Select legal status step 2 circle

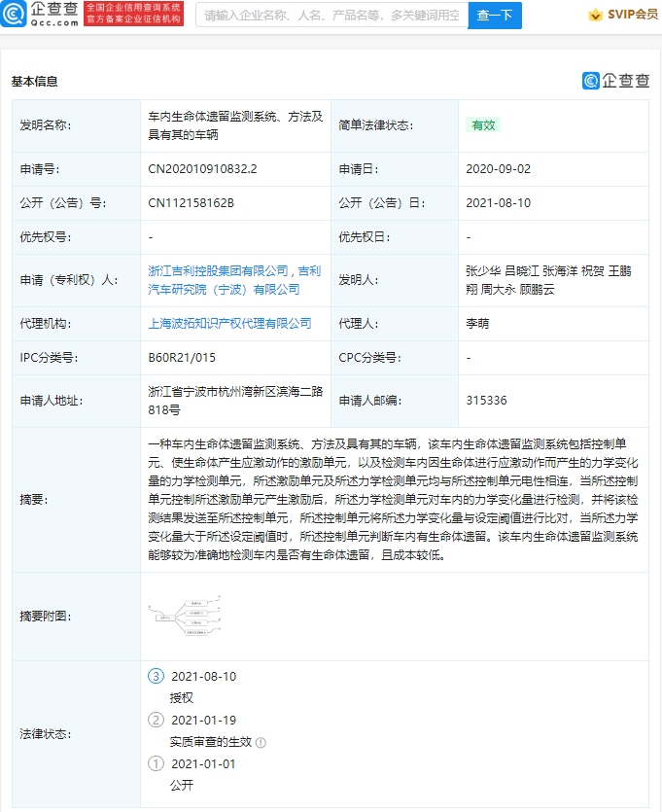156,720
